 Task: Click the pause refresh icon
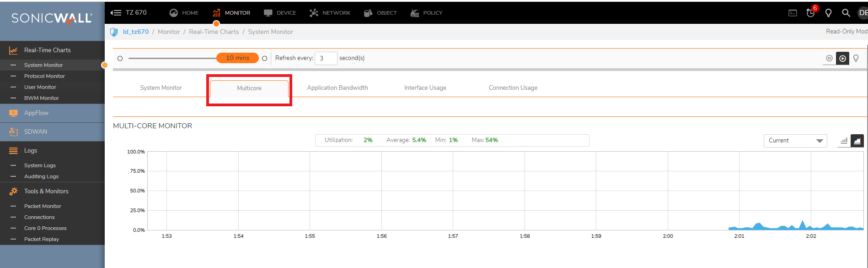pyautogui.click(x=829, y=58)
